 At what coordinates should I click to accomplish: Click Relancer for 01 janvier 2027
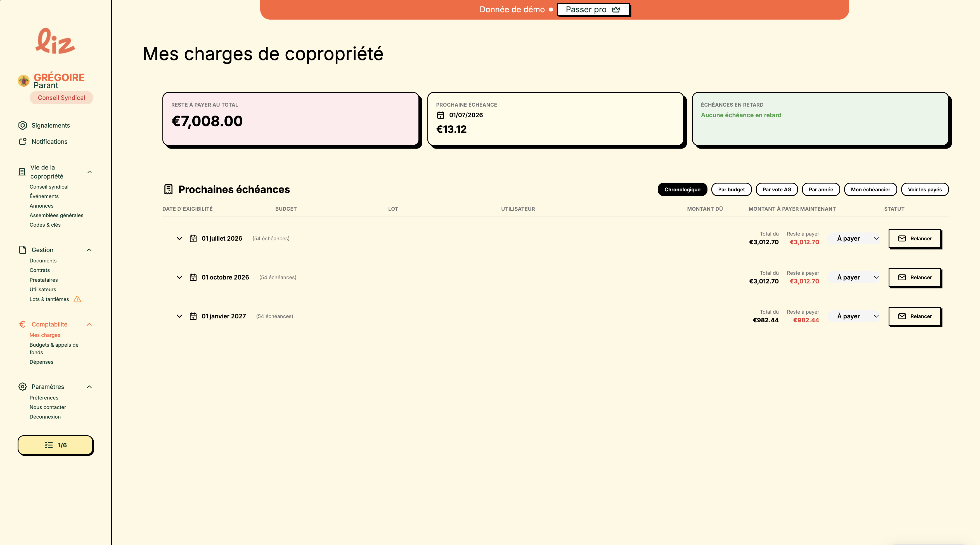915,316
